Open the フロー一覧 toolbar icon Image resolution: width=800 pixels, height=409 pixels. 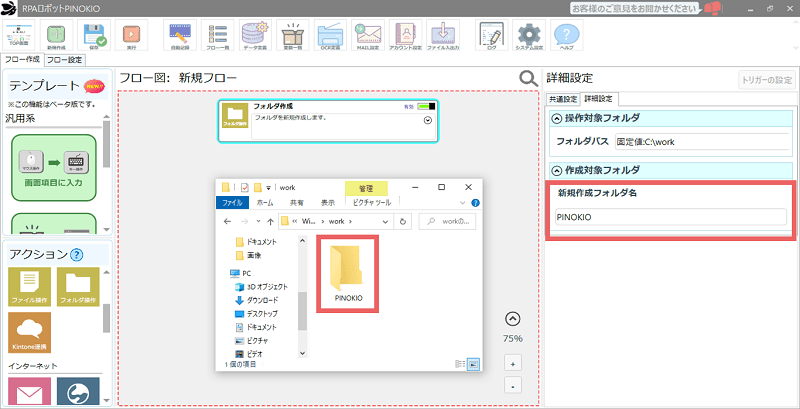point(218,35)
